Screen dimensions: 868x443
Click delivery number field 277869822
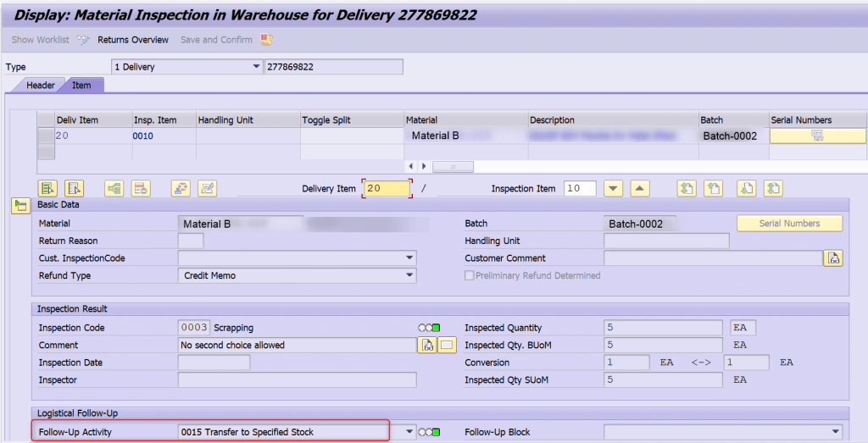(334, 67)
